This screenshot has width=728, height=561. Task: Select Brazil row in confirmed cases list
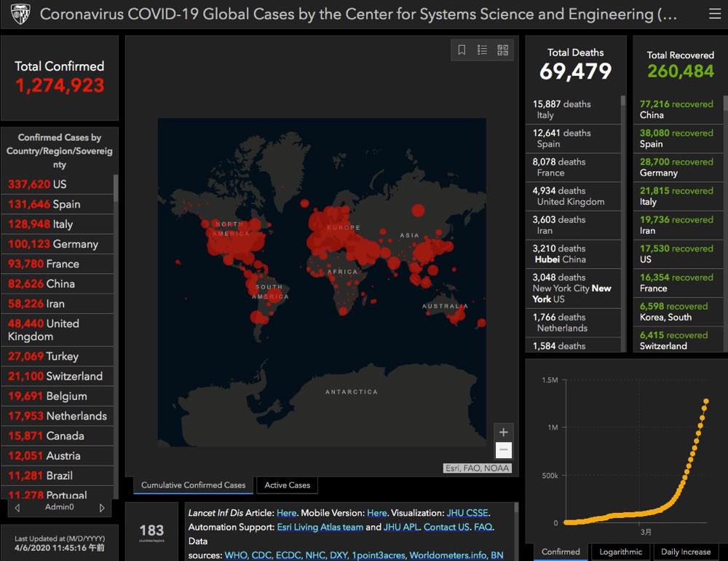click(58, 476)
